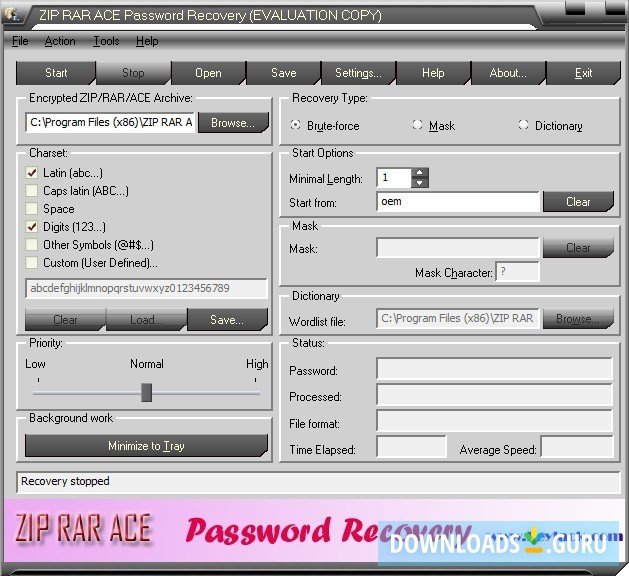Open the Tools menu
This screenshot has height=576, width=629.
coord(106,41)
